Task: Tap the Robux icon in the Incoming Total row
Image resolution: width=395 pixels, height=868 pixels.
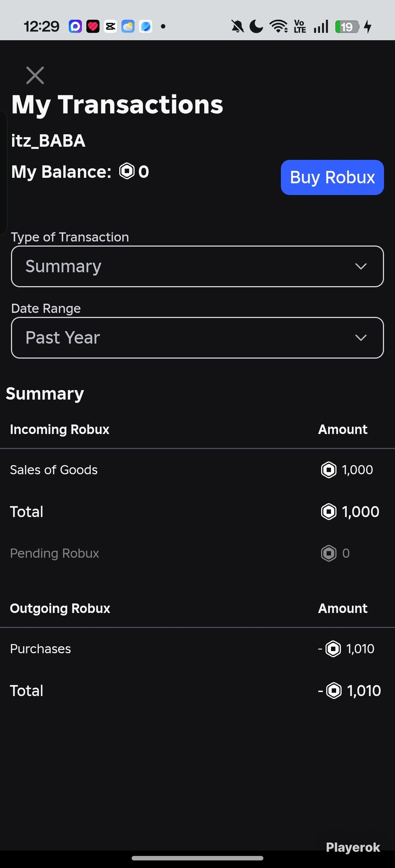Action: pos(329,511)
